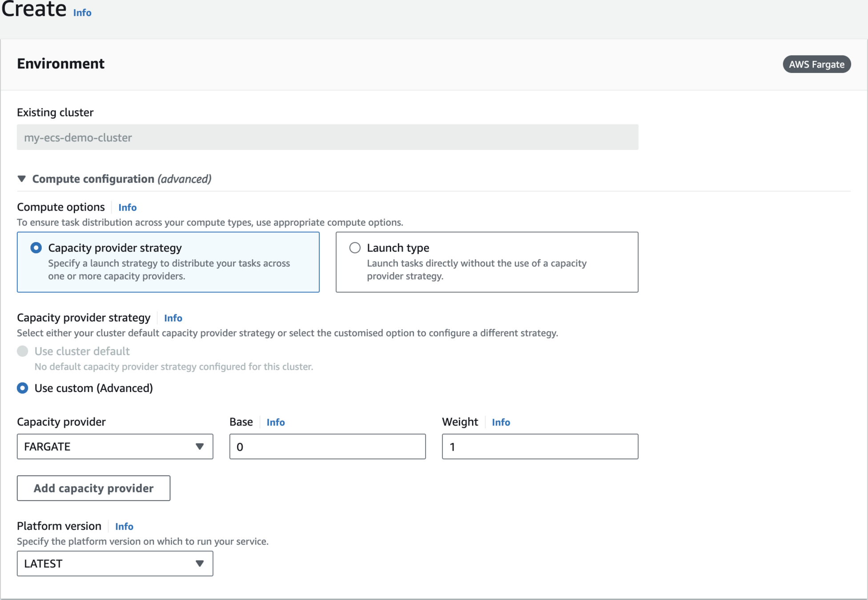Click into the Weight value field
The width and height of the screenshot is (868, 600).
pos(540,447)
